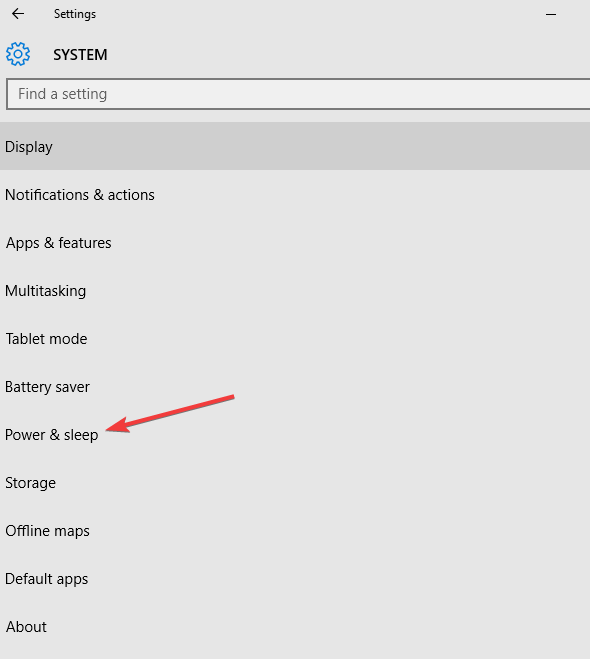This screenshot has height=659, width=590.
Task: Focus the Find a setting search box
Action: (298, 94)
